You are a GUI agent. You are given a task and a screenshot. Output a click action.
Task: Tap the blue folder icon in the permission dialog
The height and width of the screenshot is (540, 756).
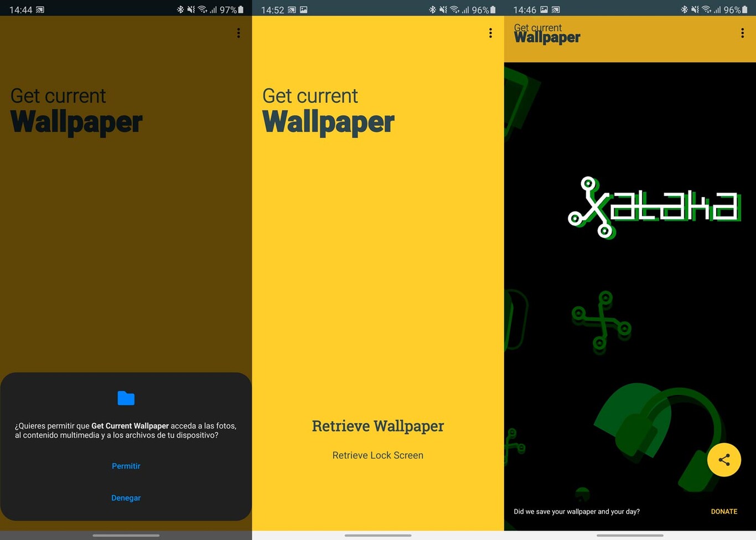click(126, 398)
